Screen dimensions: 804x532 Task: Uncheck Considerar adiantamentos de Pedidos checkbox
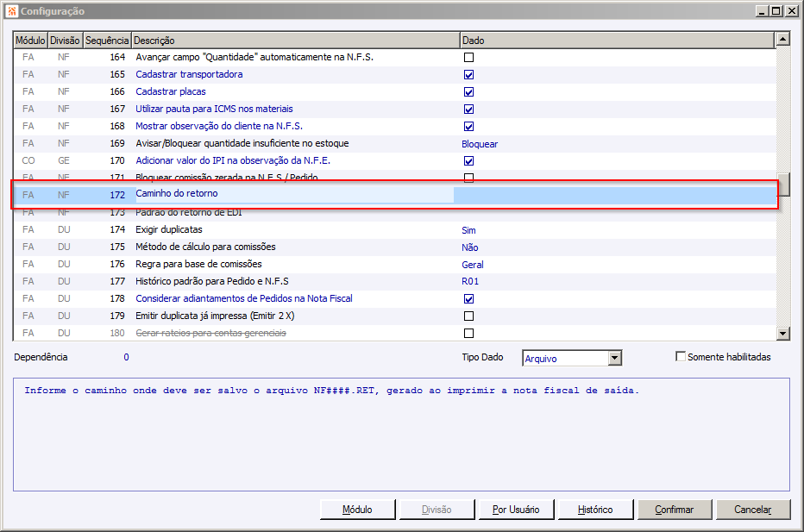[x=468, y=299]
